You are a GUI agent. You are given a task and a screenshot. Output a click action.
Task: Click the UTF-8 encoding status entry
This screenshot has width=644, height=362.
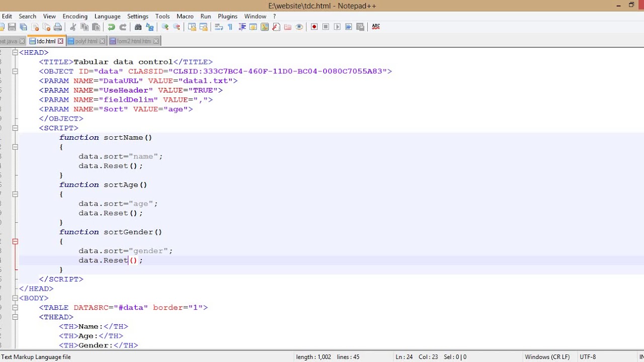point(588,357)
